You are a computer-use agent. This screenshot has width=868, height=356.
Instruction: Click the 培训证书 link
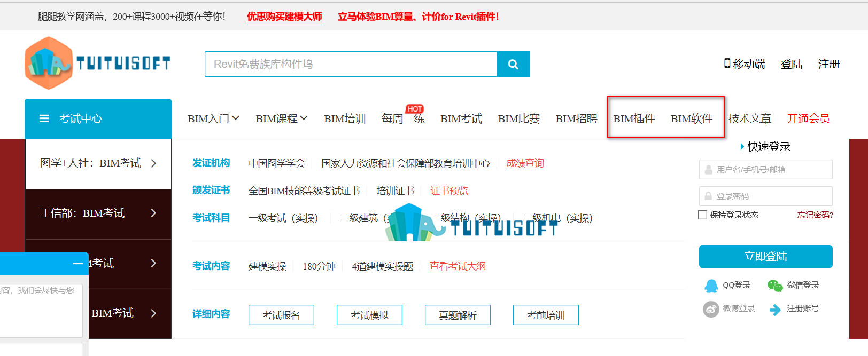(395, 191)
